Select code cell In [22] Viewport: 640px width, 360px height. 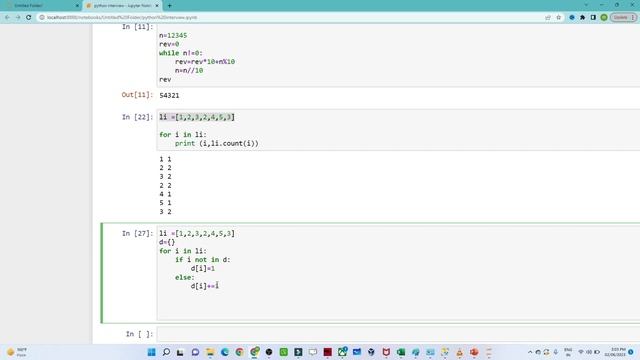click(398, 130)
